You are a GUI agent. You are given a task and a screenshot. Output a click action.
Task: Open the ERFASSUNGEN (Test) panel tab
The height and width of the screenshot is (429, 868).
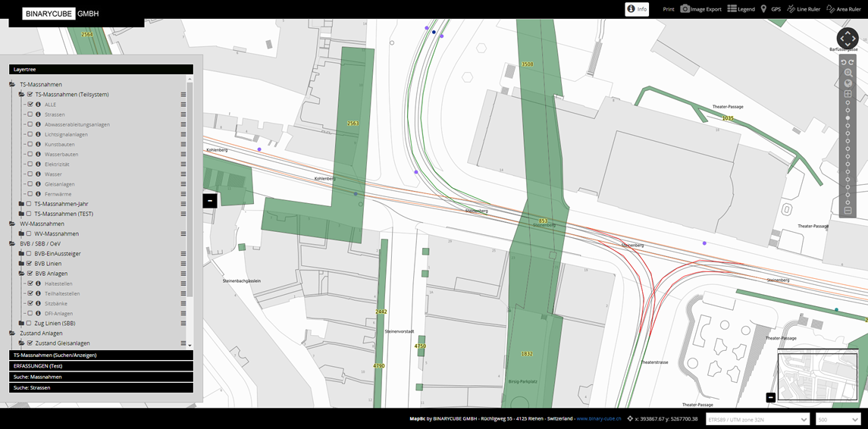(x=101, y=366)
